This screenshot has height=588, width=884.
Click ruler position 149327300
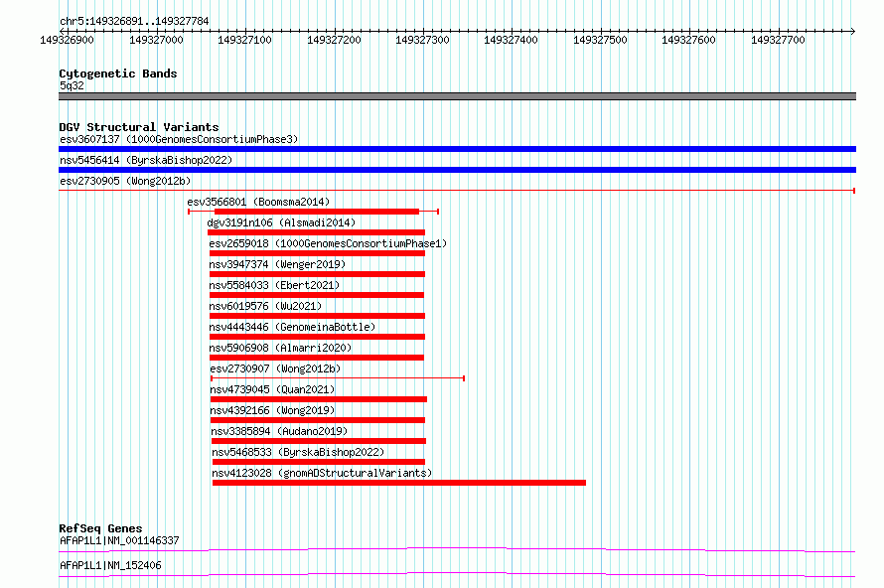tap(422, 40)
